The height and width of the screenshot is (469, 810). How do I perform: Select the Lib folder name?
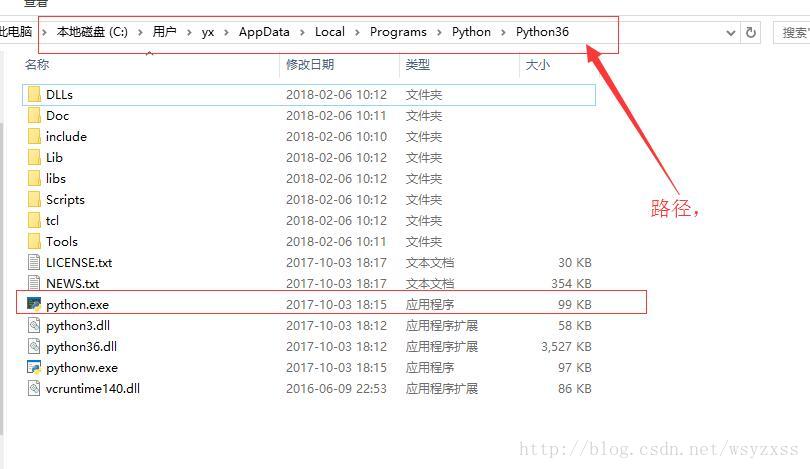pyautogui.click(x=54, y=158)
